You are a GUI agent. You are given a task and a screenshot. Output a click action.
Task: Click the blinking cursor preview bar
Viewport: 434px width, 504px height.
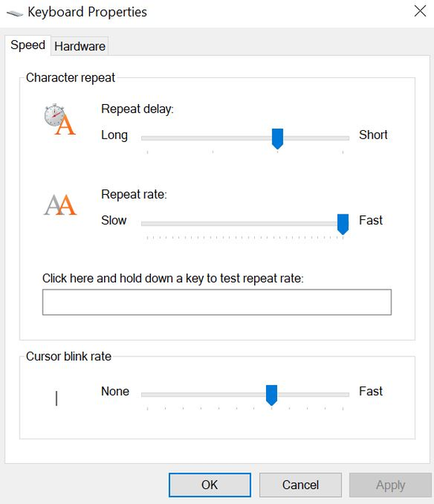(57, 398)
